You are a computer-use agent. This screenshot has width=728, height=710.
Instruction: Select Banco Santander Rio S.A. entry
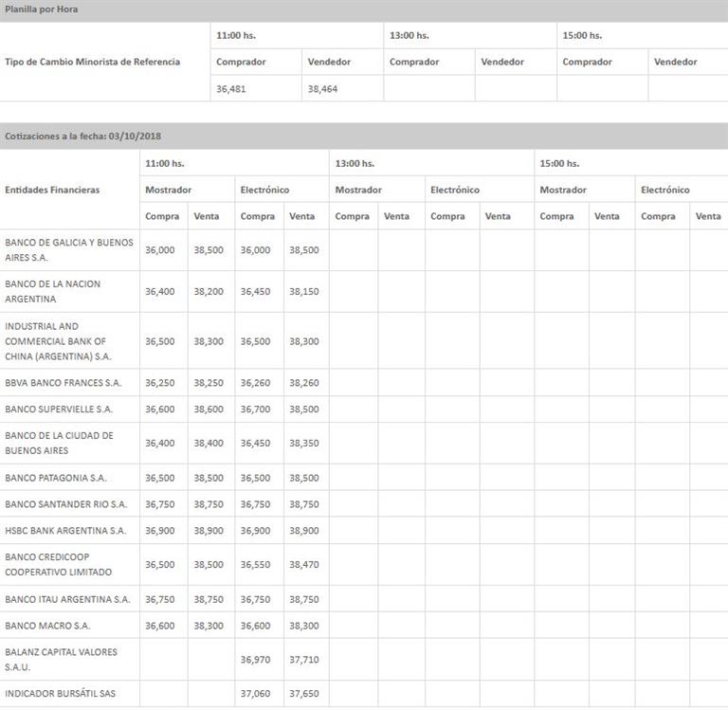[66, 504]
